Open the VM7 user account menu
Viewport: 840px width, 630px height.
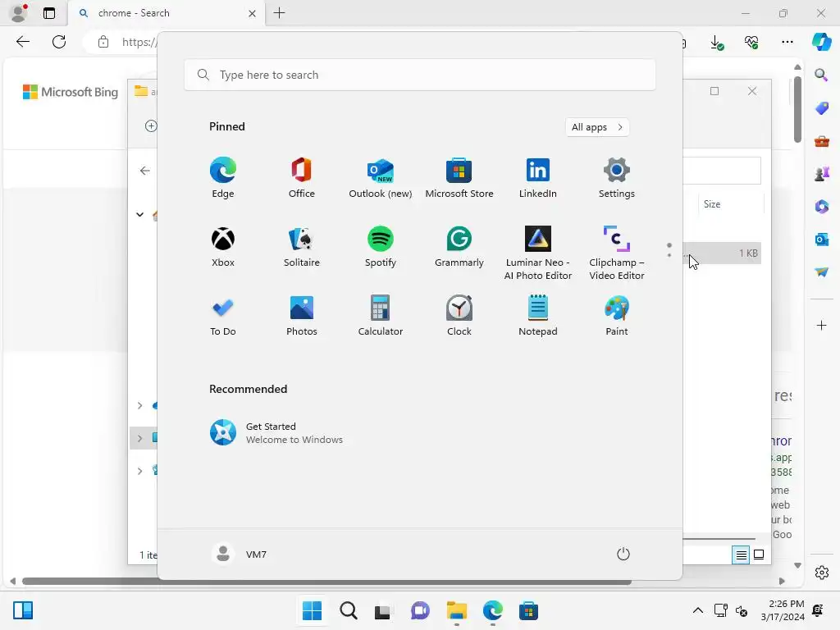pyautogui.click(x=240, y=554)
